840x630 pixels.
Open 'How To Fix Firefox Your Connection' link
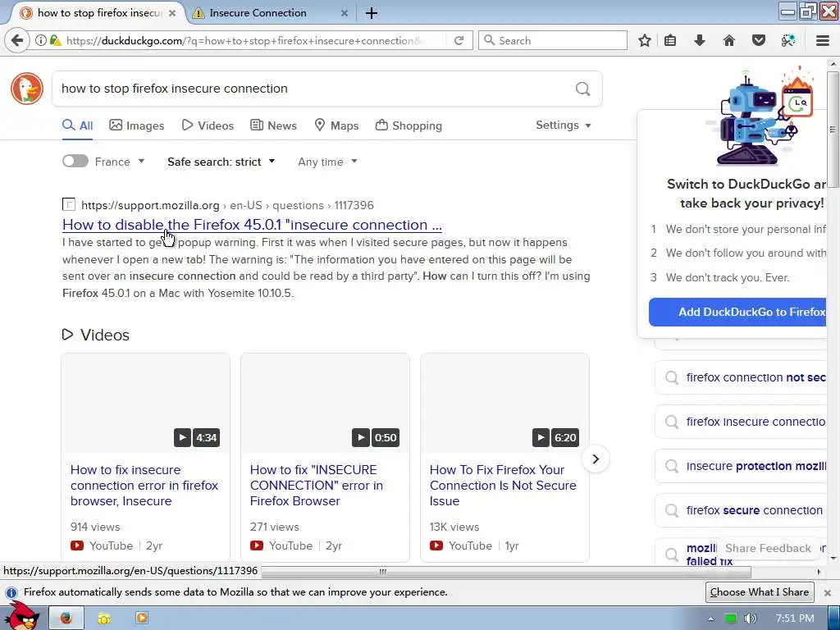click(x=503, y=486)
